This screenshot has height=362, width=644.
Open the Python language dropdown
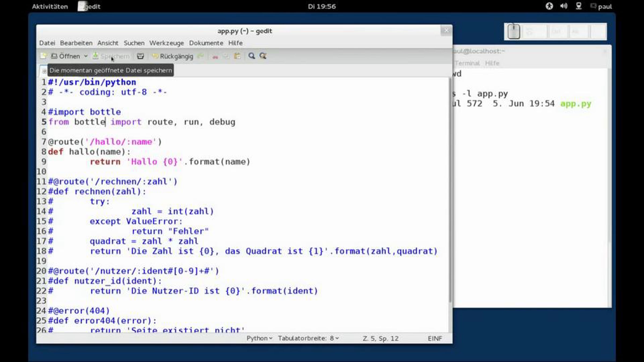259,338
